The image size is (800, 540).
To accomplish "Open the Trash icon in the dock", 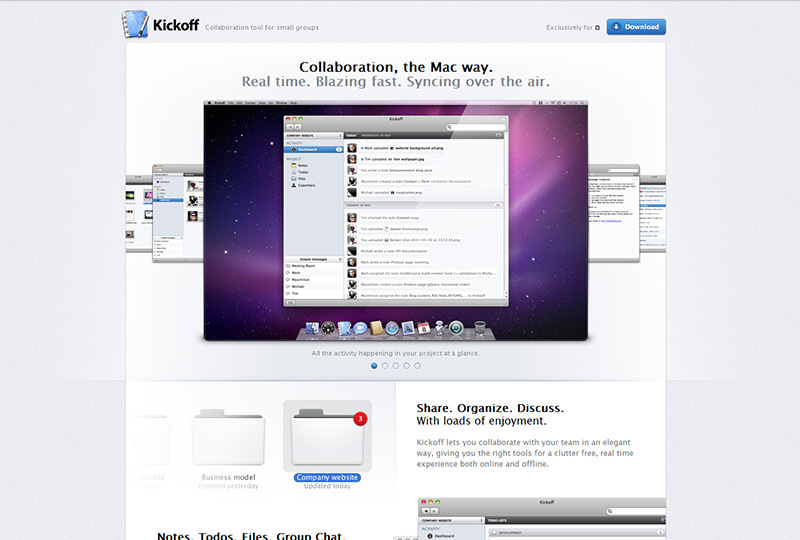I will click(x=480, y=328).
